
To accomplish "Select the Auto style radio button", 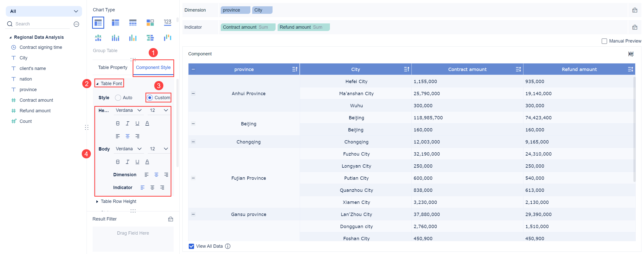I will pos(118,98).
